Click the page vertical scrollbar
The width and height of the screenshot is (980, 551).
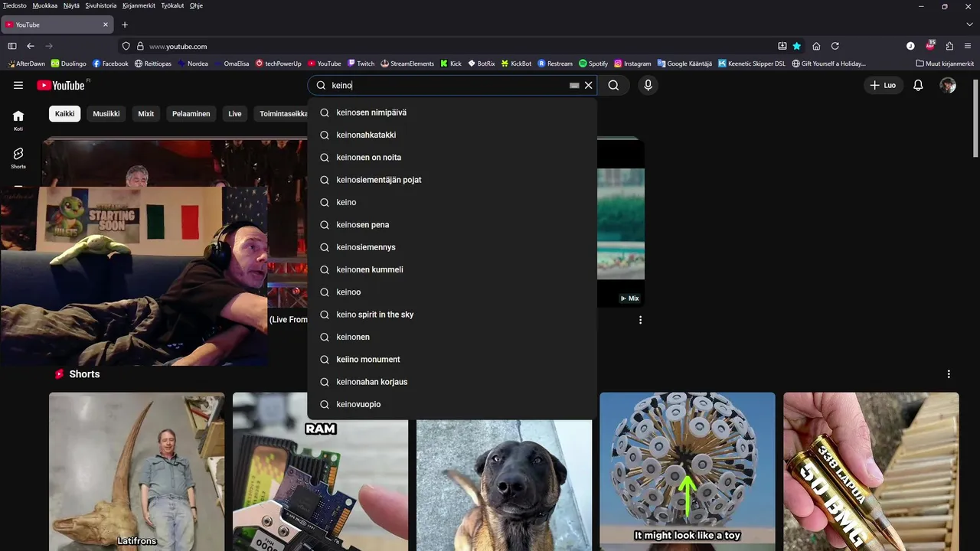click(975, 117)
